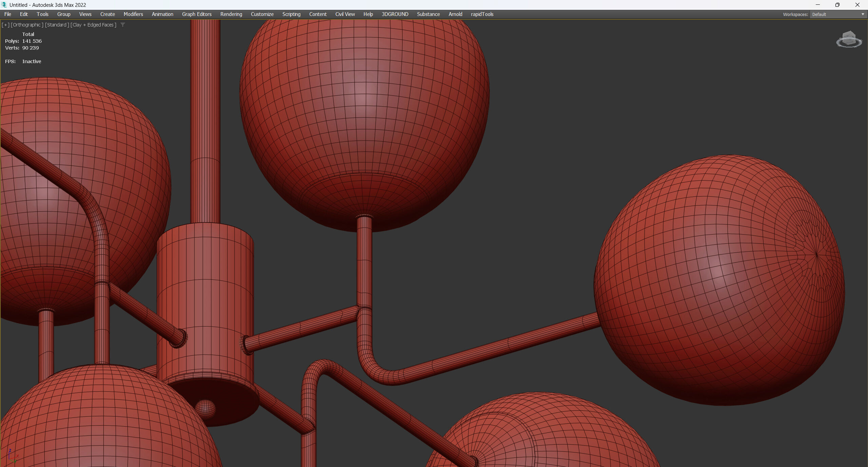Open the Animation menu
The image size is (868, 467).
pyautogui.click(x=162, y=14)
